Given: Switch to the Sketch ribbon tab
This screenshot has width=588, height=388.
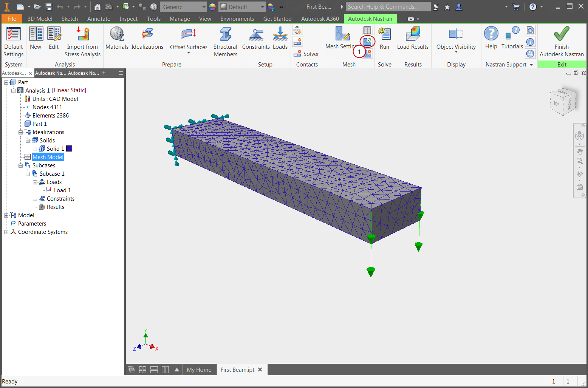Looking at the screenshot, I should (70, 19).
